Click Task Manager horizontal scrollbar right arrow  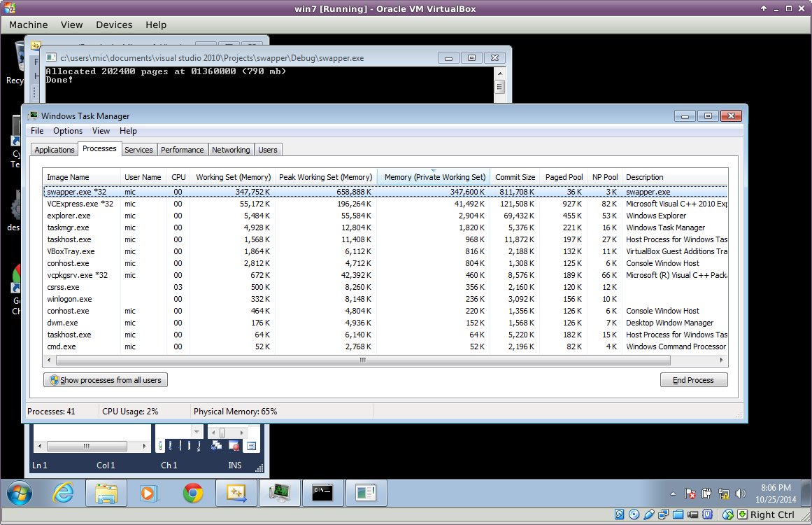pos(721,360)
